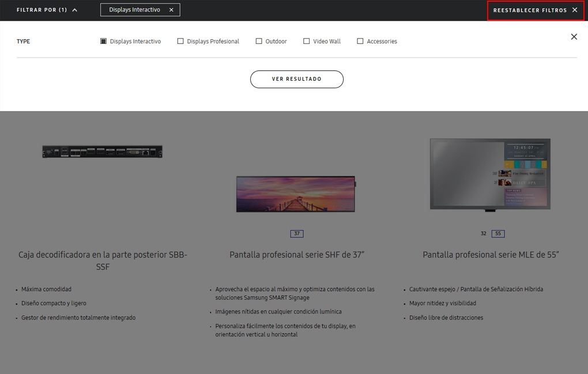Click 'Mayor nitidez y visibilidad' text
Screen dimensions: 588x374
click(x=443, y=303)
